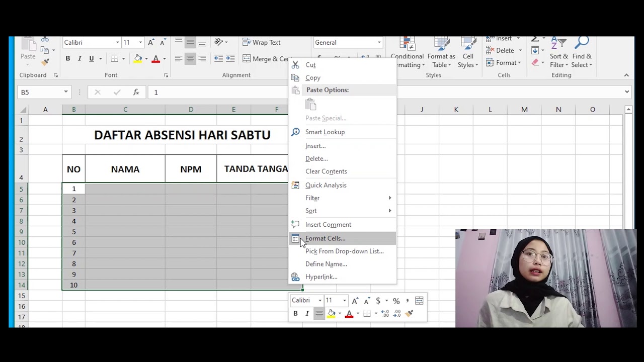This screenshot has width=644, height=362.
Task: Select row header 10
Action: [x=21, y=242]
